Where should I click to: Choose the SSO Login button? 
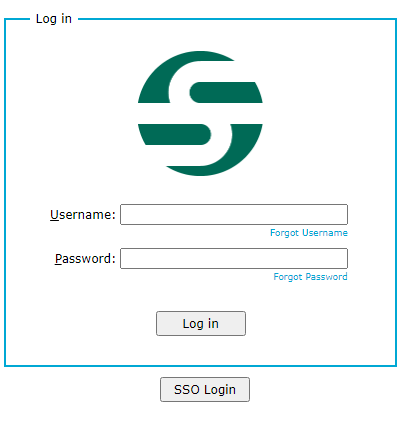coord(205,389)
